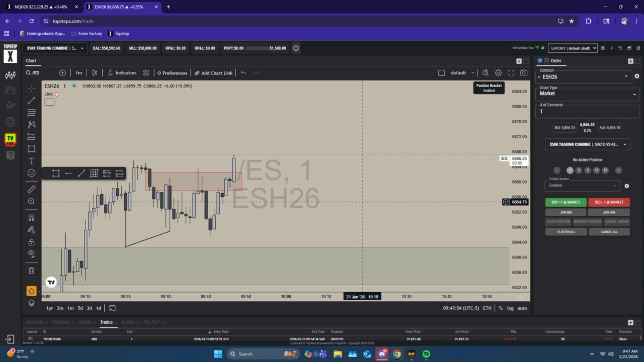Toggle log scale on chart
Screen dimensions: 644x362
click(x=510, y=308)
